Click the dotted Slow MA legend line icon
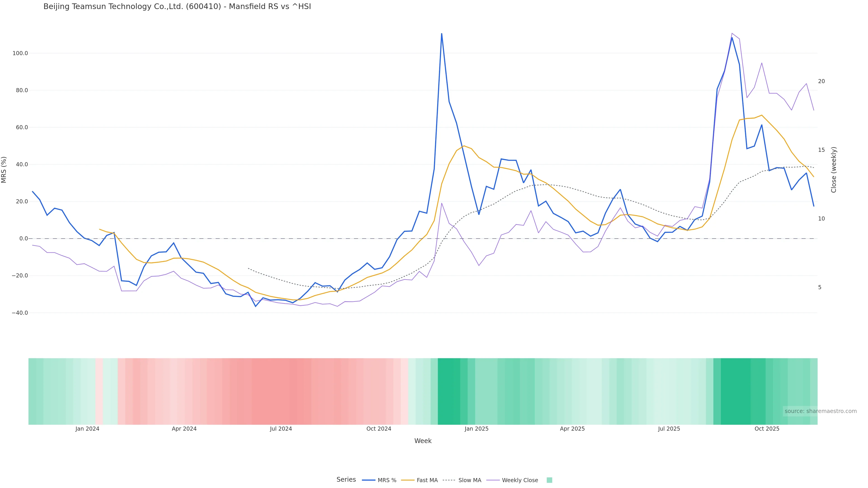The height and width of the screenshot is (488, 868). (449, 480)
